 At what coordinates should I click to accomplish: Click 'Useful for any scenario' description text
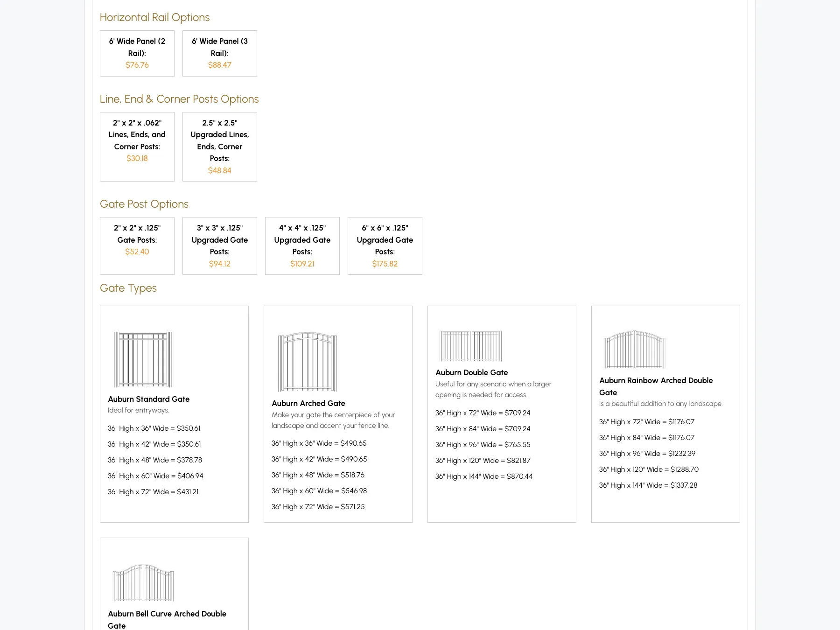tap(493, 389)
